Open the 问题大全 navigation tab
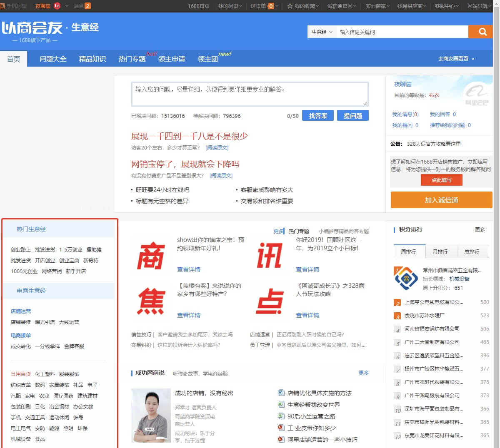500x448 pixels. [53, 59]
